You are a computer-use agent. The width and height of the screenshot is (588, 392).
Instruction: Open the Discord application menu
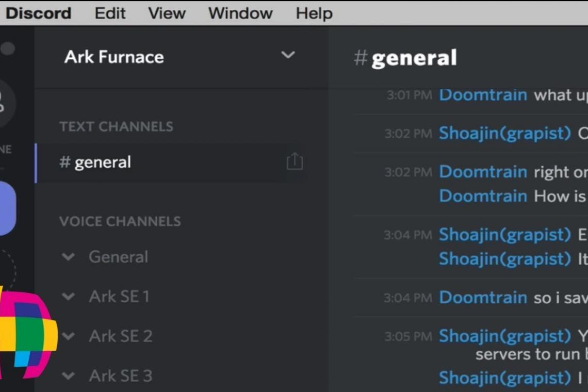point(39,13)
